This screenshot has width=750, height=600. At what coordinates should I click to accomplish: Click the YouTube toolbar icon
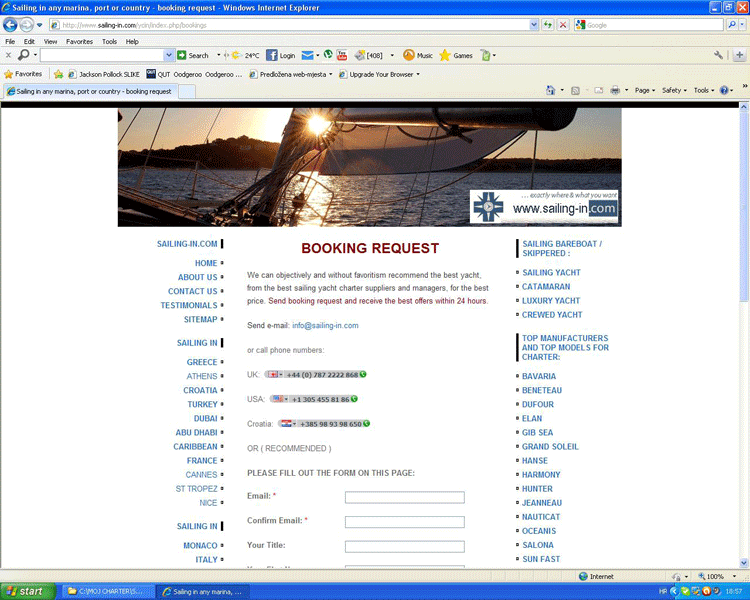coord(342,55)
